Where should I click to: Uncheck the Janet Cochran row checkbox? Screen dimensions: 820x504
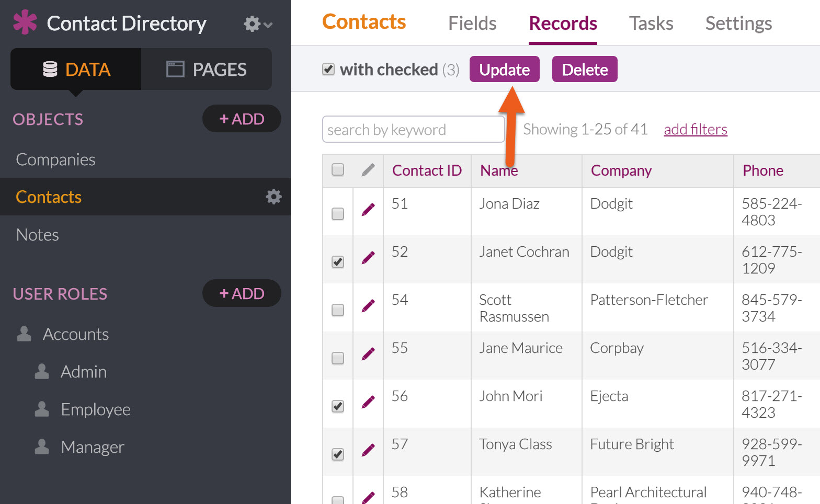point(338,261)
